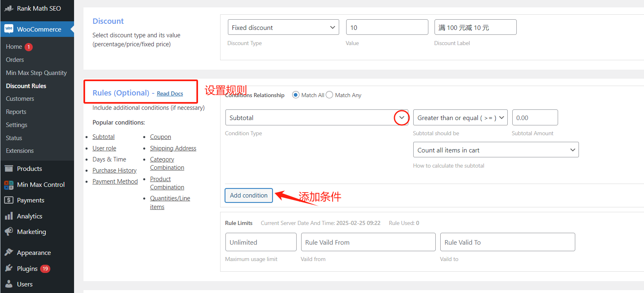Click the Rule Valid From date field
The height and width of the screenshot is (293, 644).
click(368, 242)
